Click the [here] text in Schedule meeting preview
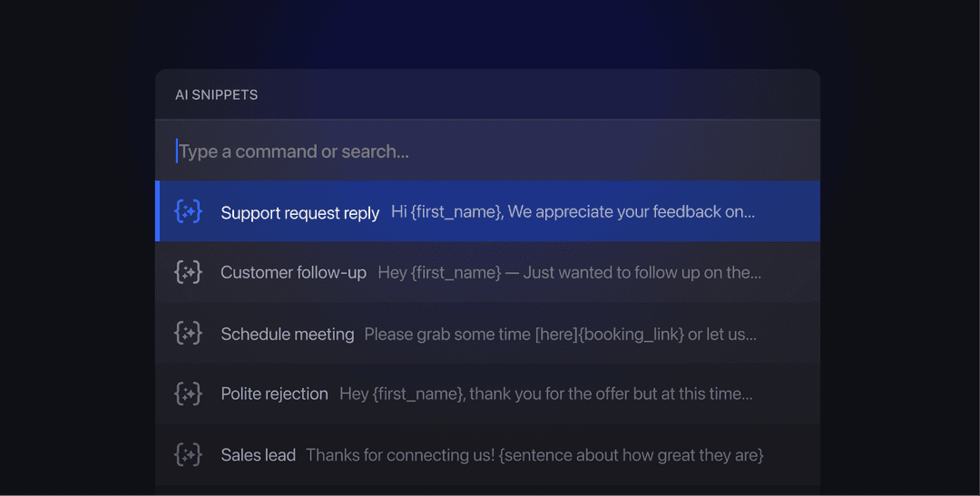980x496 pixels. pyautogui.click(x=556, y=334)
